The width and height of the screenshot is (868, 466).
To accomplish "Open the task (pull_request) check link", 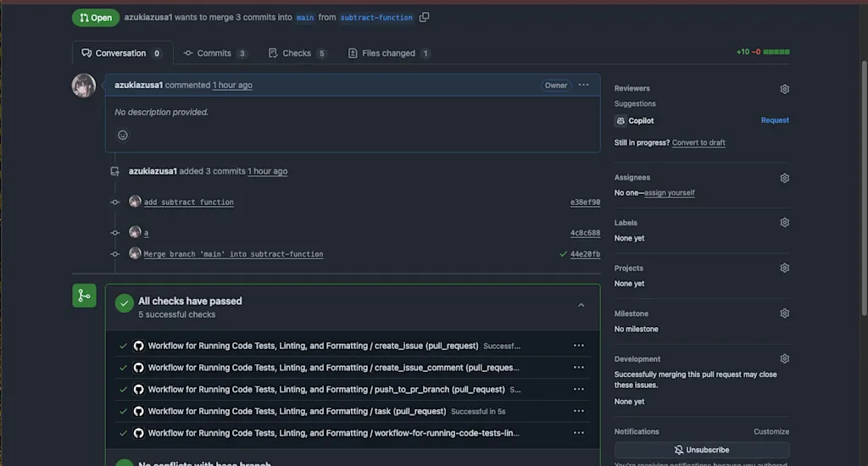I will pos(297,411).
